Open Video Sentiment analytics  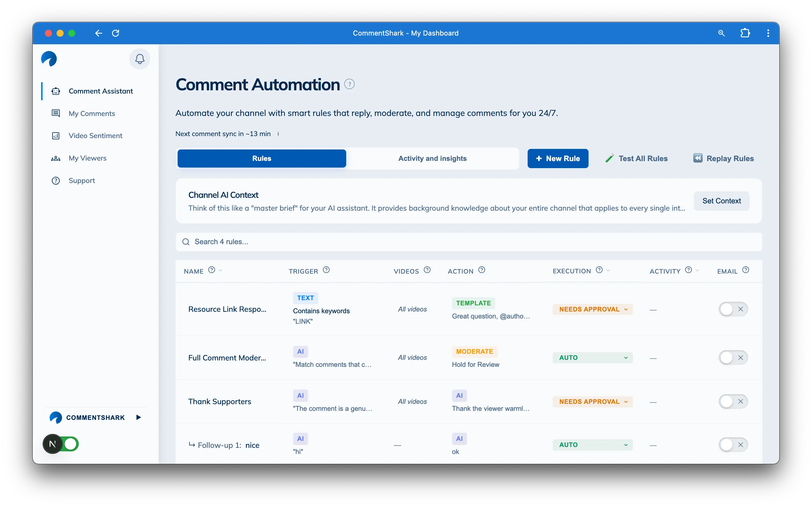coord(95,135)
